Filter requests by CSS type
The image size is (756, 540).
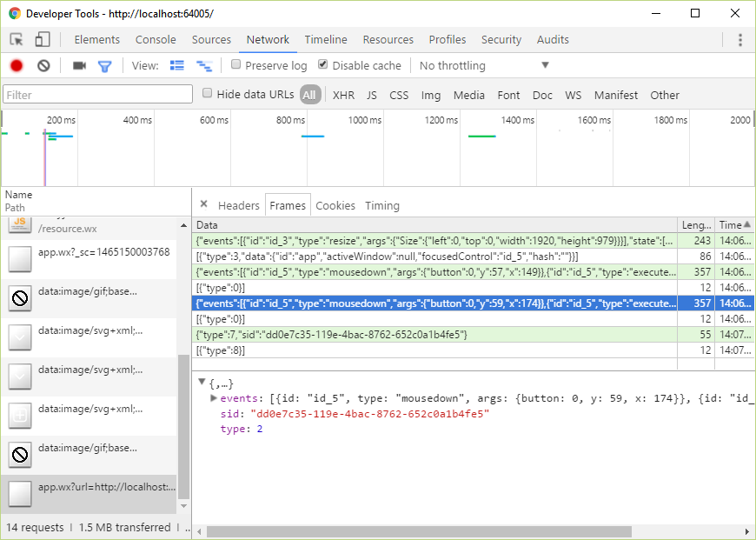point(399,95)
